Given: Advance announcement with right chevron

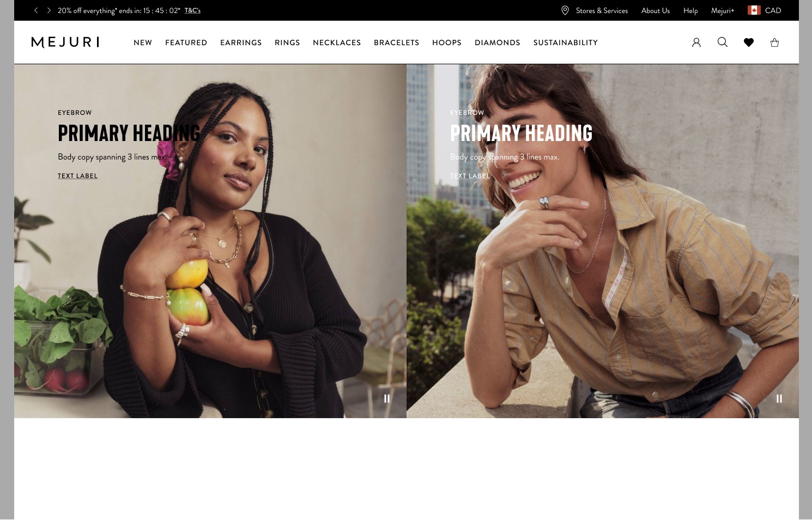Looking at the screenshot, I should click(x=49, y=10).
